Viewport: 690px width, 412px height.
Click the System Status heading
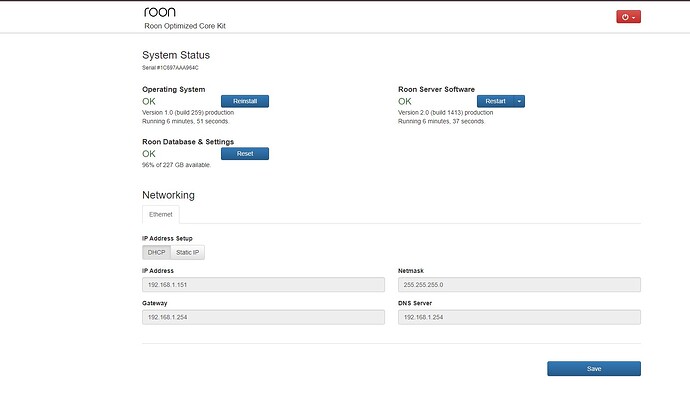pyautogui.click(x=176, y=55)
